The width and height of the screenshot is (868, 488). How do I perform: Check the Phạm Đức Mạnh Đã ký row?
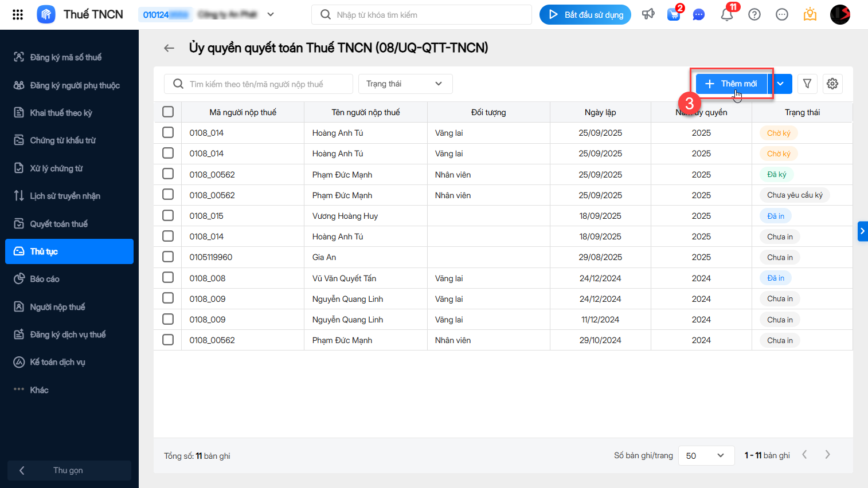point(168,174)
